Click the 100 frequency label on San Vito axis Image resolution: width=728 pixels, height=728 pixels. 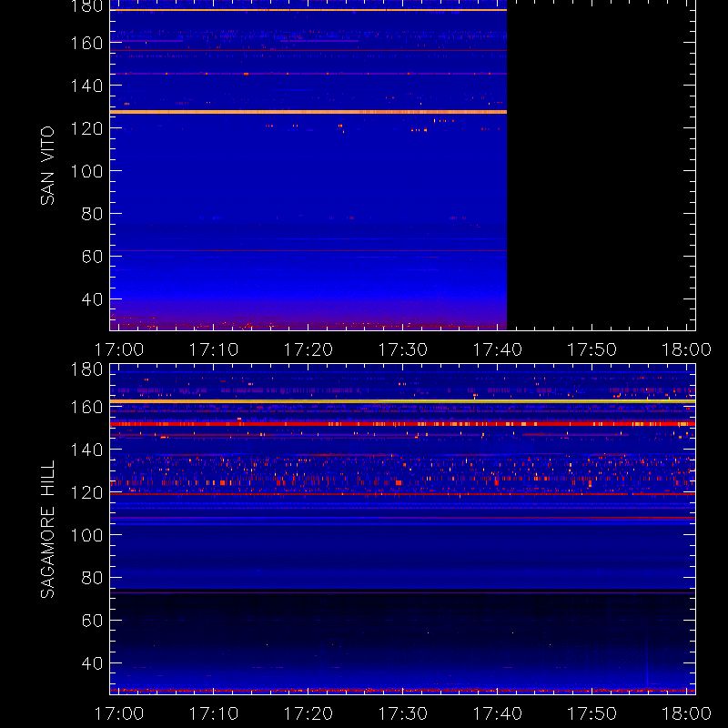point(86,171)
